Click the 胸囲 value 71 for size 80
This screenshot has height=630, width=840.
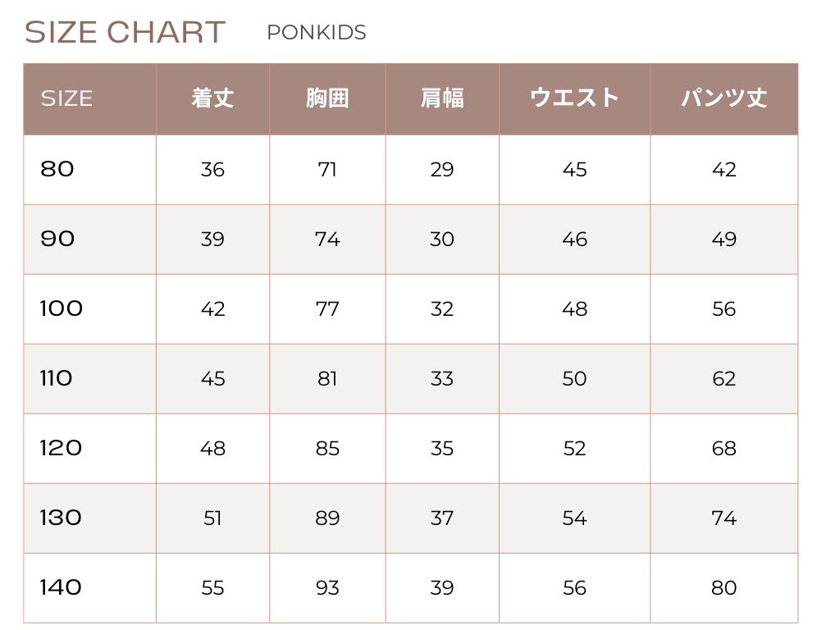pos(327,170)
